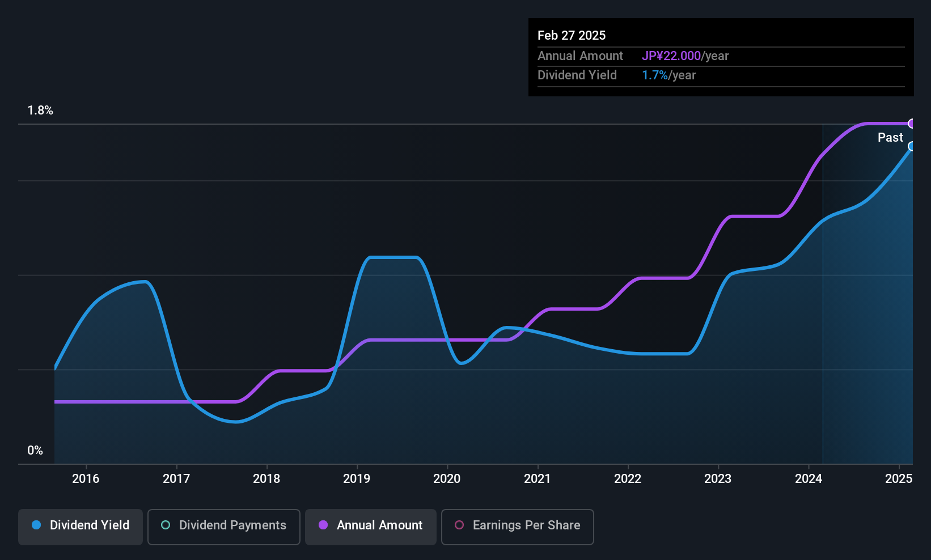
Task: Click the "Past" region label
Action: [890, 138]
